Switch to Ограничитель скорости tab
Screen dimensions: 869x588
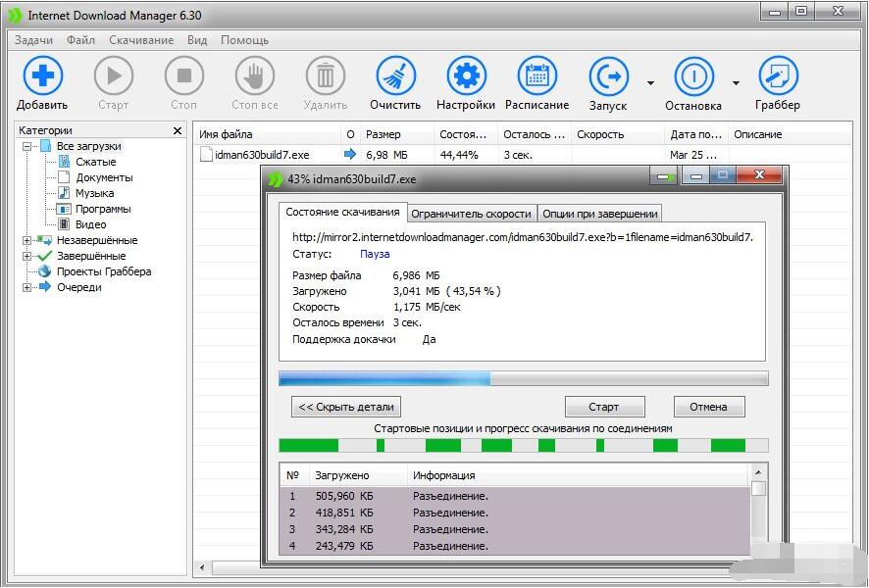click(x=471, y=214)
